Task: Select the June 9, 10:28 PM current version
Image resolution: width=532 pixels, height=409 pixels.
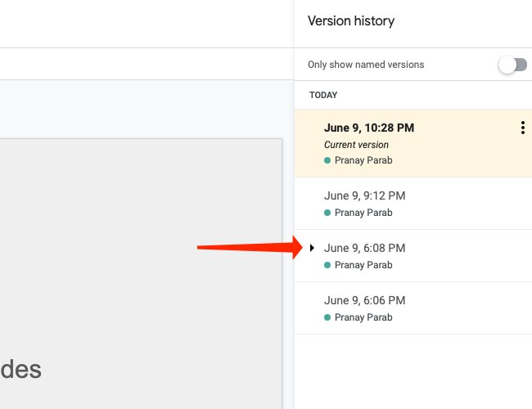Action: tap(368, 128)
